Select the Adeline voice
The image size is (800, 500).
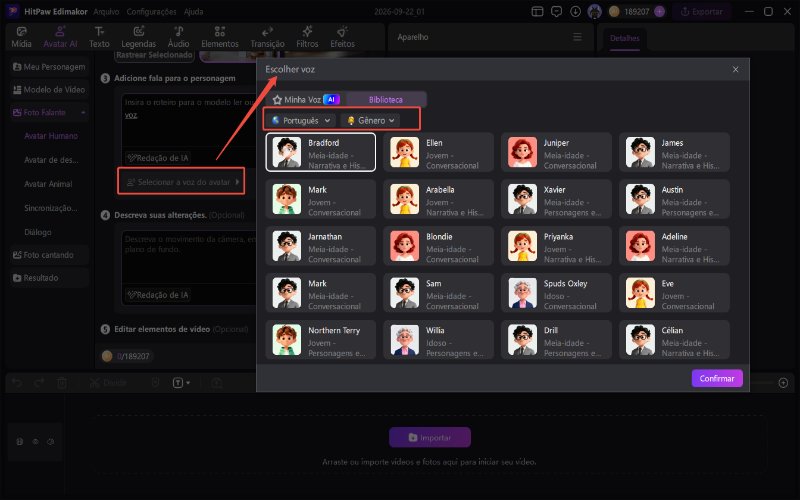coord(674,246)
